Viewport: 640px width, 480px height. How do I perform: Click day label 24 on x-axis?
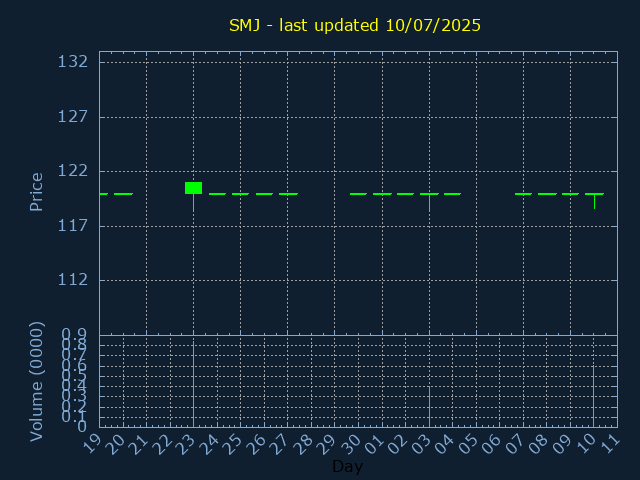(211, 443)
